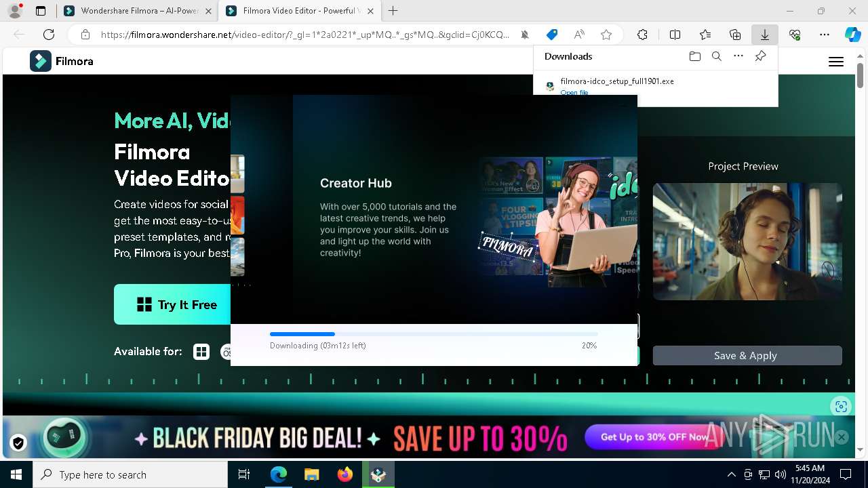Image resolution: width=868 pixels, height=488 pixels.
Task: Search downloads with magnifier icon
Action: [x=717, y=56]
